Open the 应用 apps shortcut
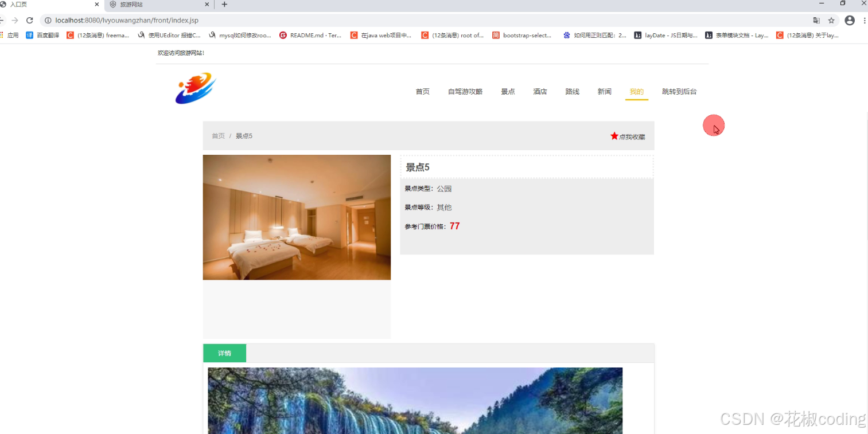This screenshot has height=434, width=868. point(13,35)
